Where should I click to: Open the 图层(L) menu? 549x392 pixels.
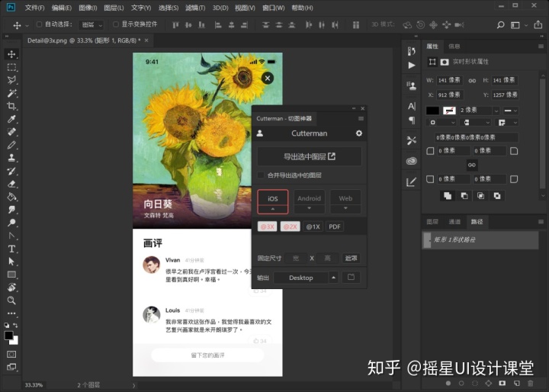[114, 8]
